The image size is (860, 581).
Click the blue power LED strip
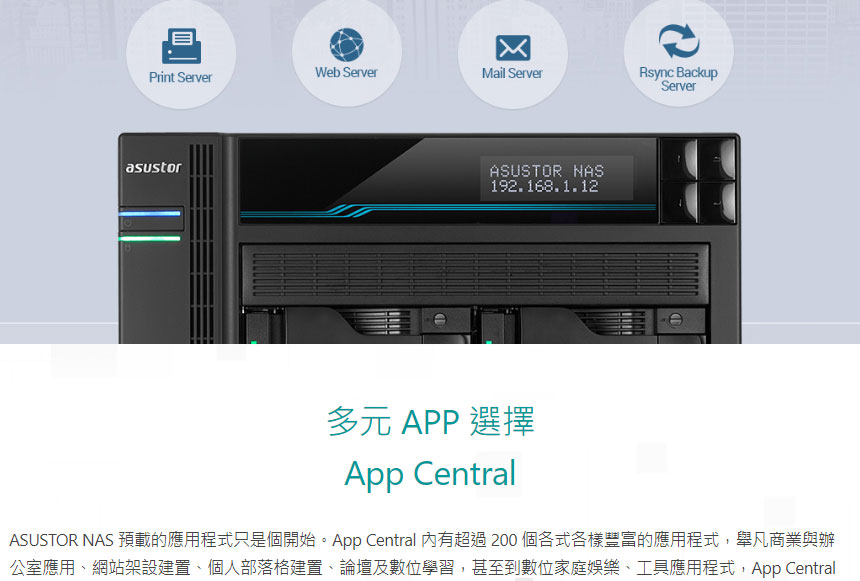click(150, 213)
